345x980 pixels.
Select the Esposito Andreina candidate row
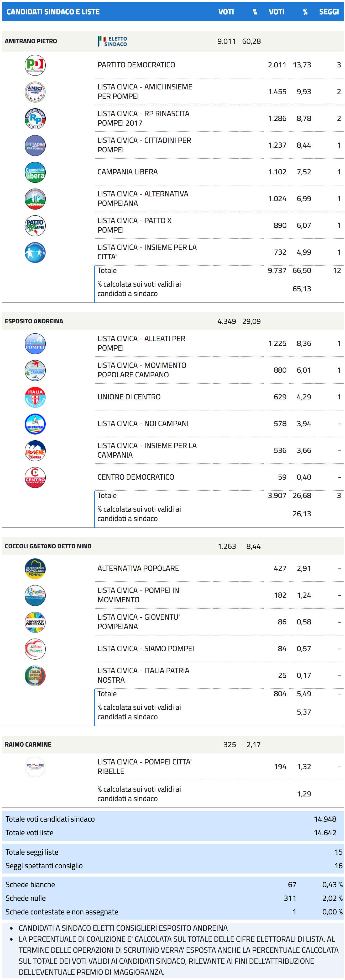tap(34, 321)
